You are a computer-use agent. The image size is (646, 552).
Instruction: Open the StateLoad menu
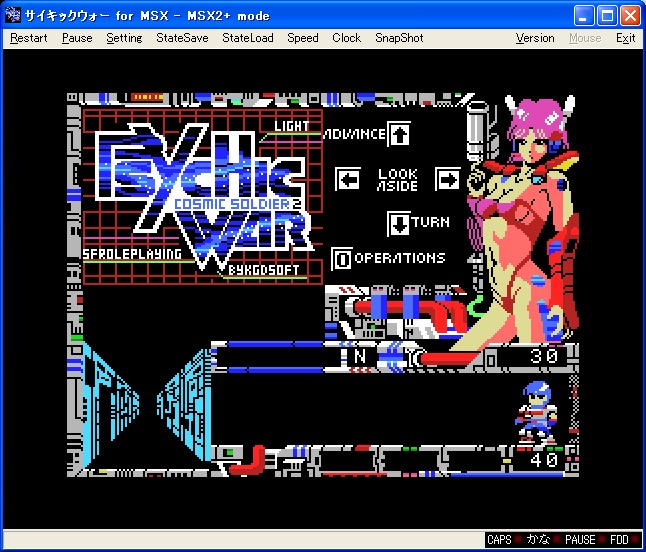click(x=247, y=38)
